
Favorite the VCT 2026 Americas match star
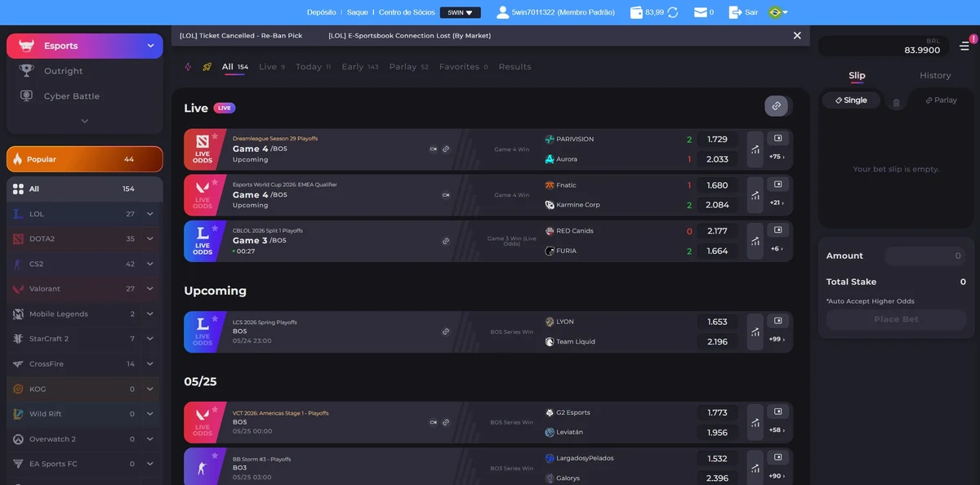point(215,409)
